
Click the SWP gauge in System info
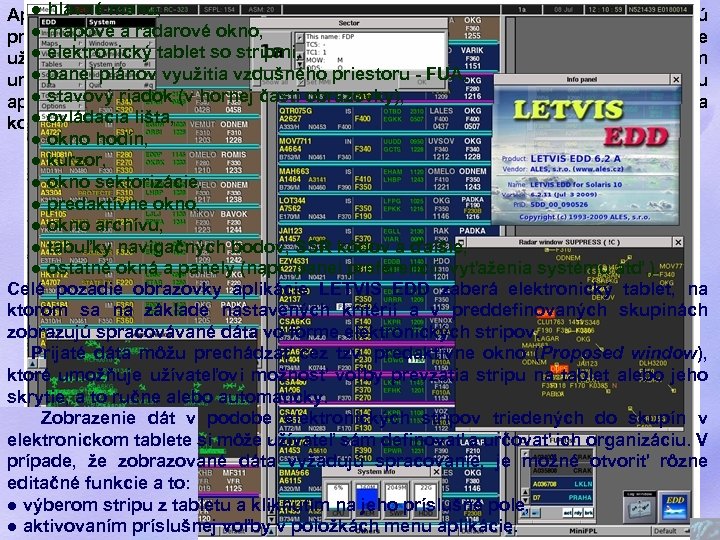pyautogui.click(x=396, y=499)
